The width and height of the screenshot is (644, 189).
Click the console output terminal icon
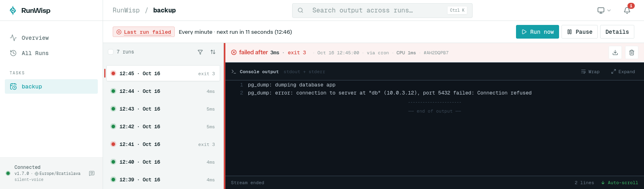click(x=233, y=72)
